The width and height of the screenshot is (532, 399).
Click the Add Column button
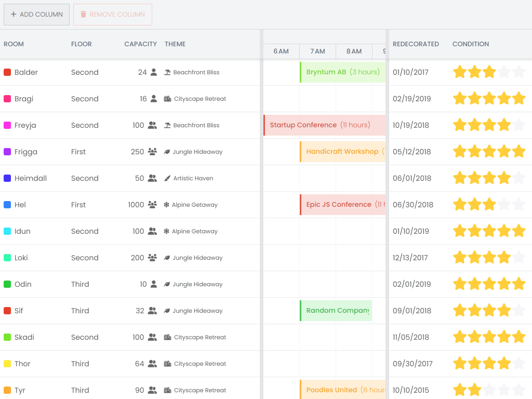pos(37,15)
